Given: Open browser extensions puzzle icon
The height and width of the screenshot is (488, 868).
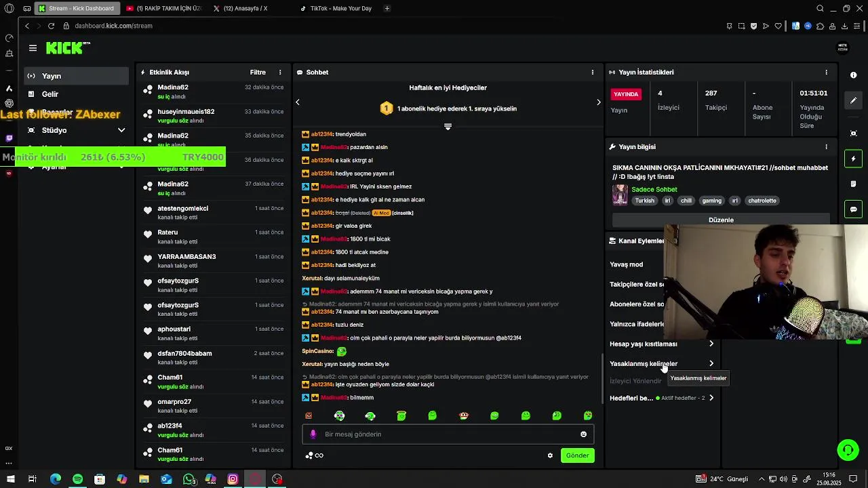Looking at the screenshot, I should tap(820, 26).
